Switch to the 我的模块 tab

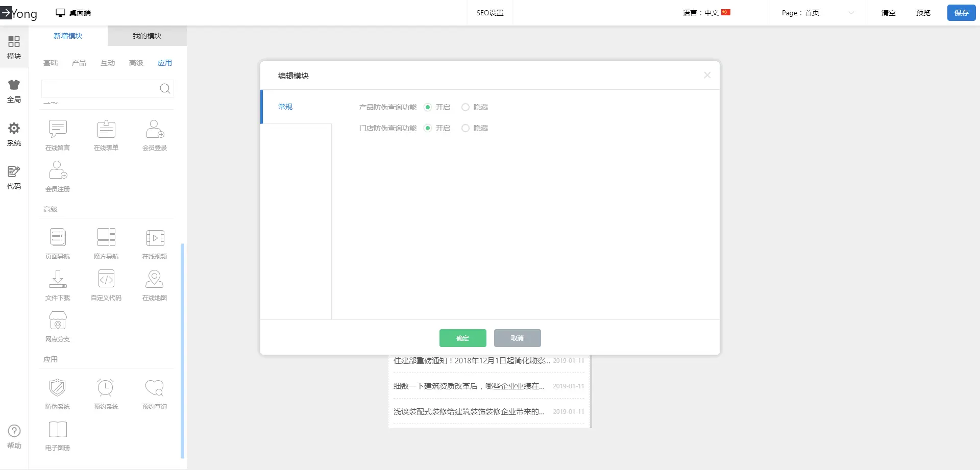pos(147,36)
